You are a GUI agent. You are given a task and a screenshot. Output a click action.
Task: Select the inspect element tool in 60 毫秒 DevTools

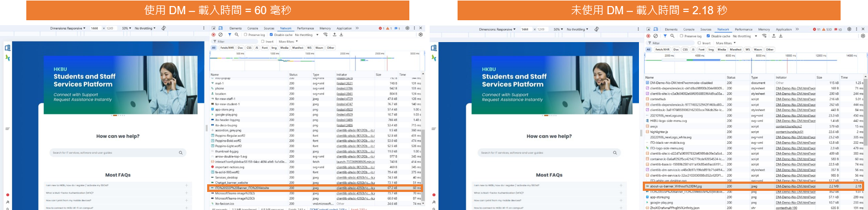pyautogui.click(x=214, y=28)
